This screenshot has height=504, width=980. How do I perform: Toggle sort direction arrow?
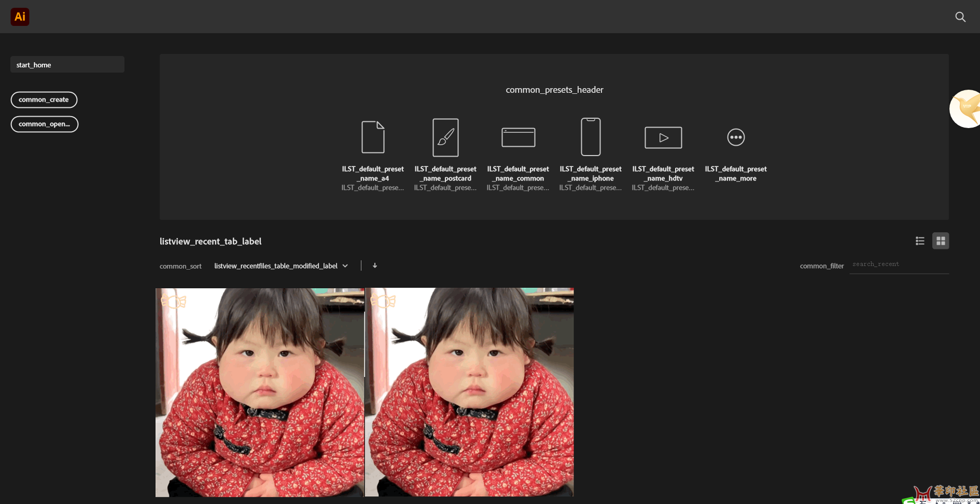pos(375,265)
